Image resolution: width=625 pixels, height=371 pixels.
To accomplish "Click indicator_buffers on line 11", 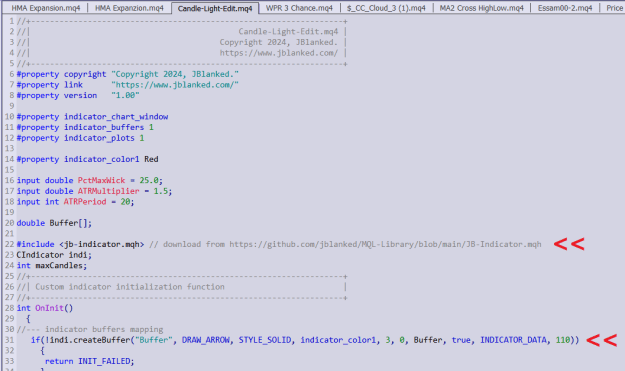I will (104, 128).
